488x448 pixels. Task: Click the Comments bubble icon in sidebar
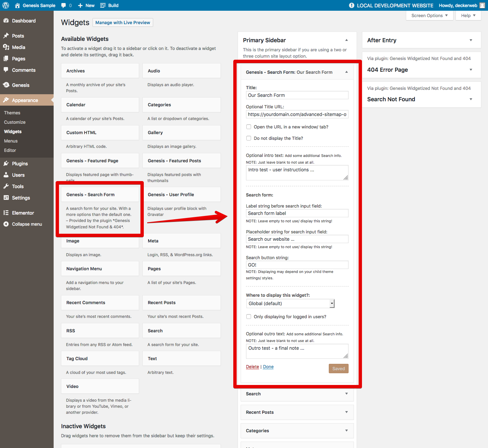(6, 70)
